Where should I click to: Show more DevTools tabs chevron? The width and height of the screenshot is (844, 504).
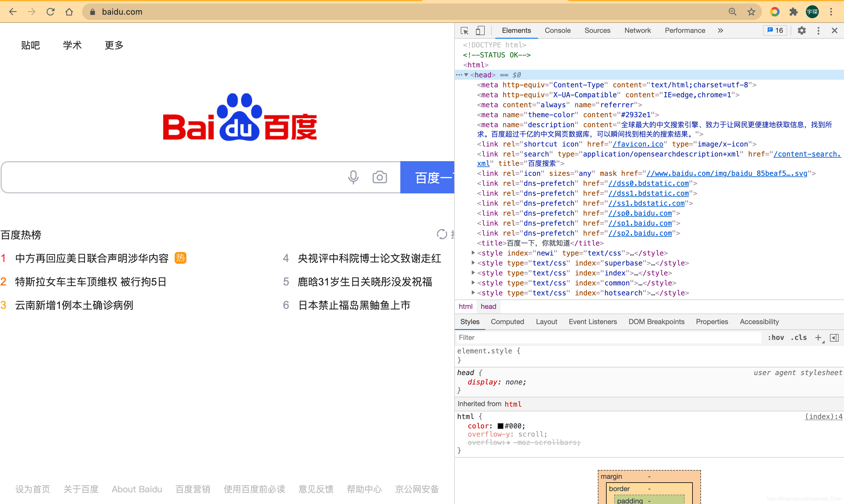(720, 30)
